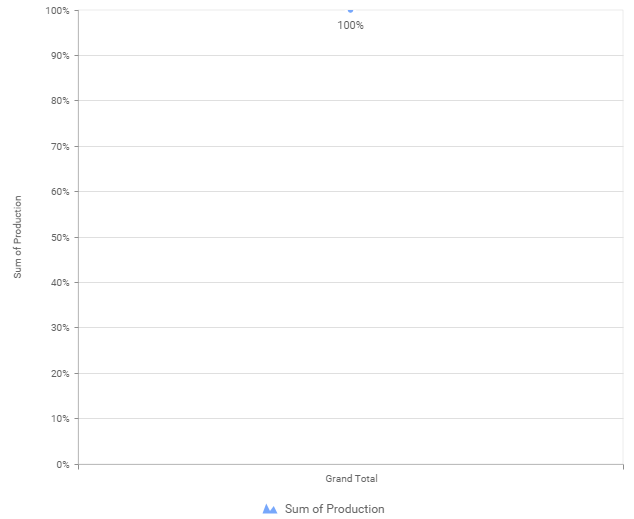
Task: Select the data point marker at top
Action: pyautogui.click(x=350, y=10)
